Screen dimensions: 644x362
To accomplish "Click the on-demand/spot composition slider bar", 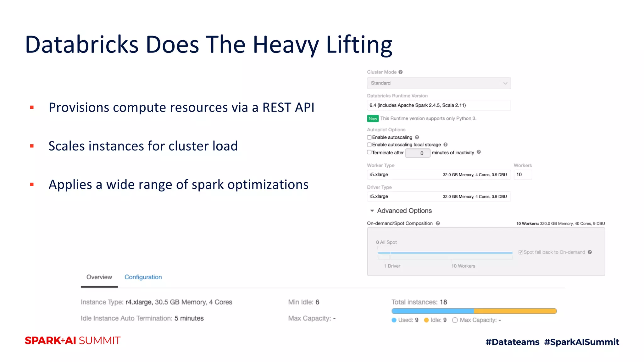I will tap(445, 253).
